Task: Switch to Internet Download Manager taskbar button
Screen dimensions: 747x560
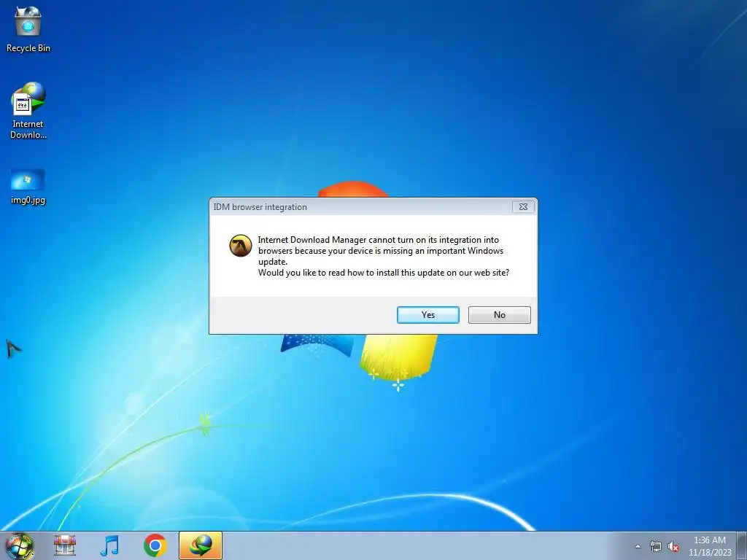Action: tap(201, 545)
